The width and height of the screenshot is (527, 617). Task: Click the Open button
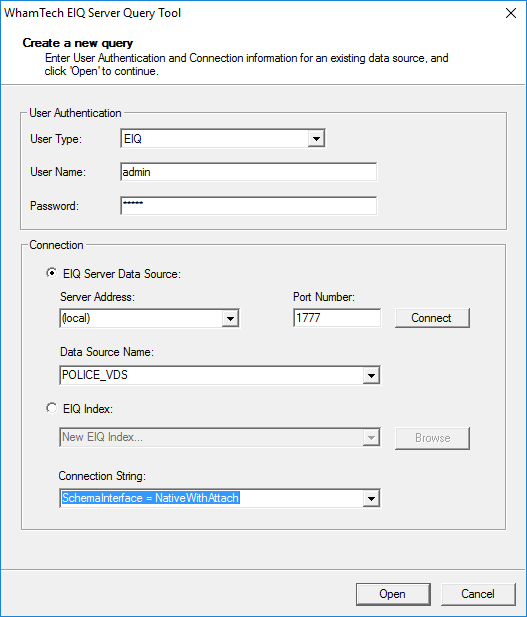[x=393, y=594]
